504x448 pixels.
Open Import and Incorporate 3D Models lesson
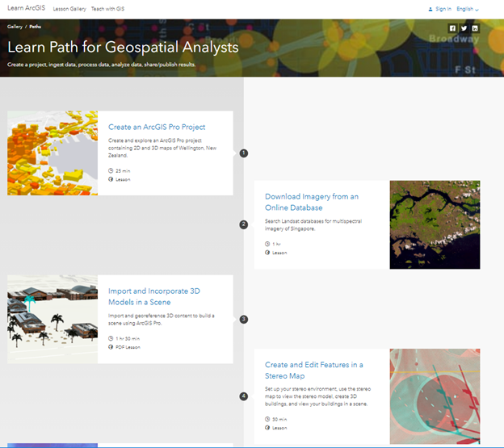click(x=154, y=296)
